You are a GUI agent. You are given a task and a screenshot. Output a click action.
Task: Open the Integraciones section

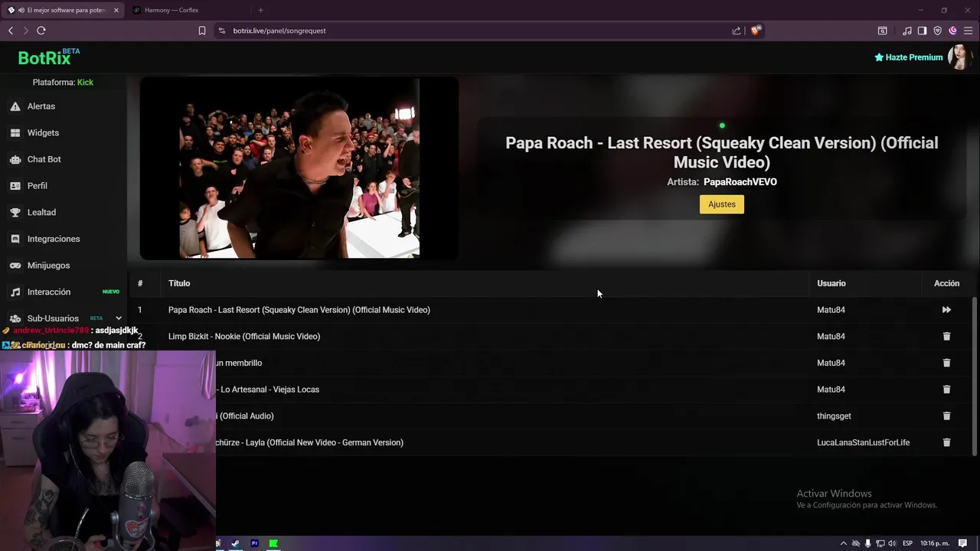point(54,239)
